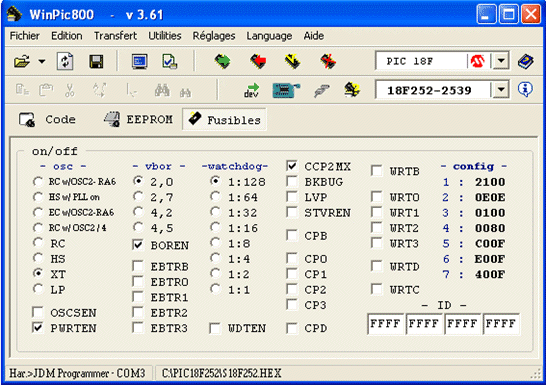Switch to the EEPROM tab

pos(138,119)
